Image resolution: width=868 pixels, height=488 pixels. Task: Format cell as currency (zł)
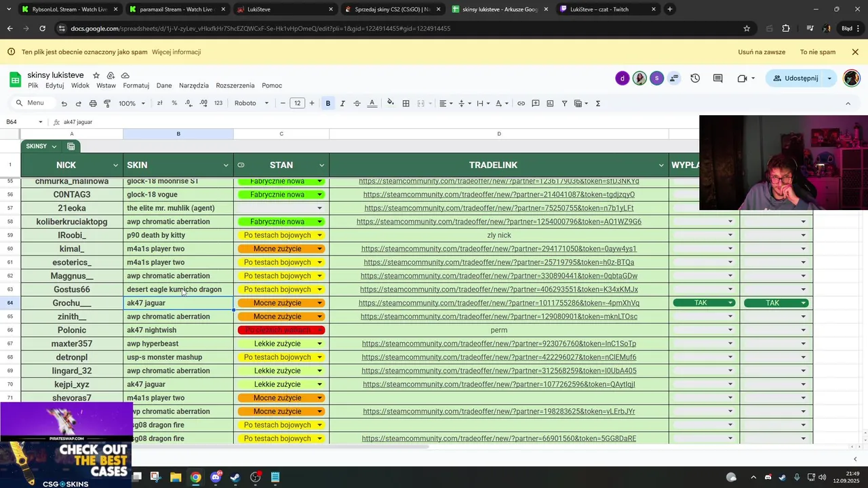coord(159,103)
